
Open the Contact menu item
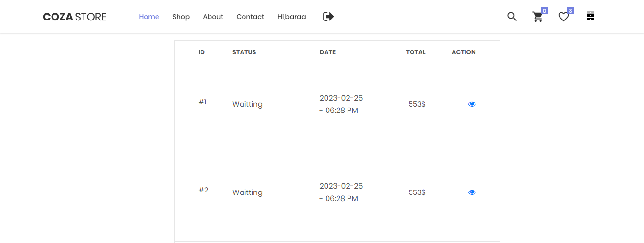pos(250,17)
